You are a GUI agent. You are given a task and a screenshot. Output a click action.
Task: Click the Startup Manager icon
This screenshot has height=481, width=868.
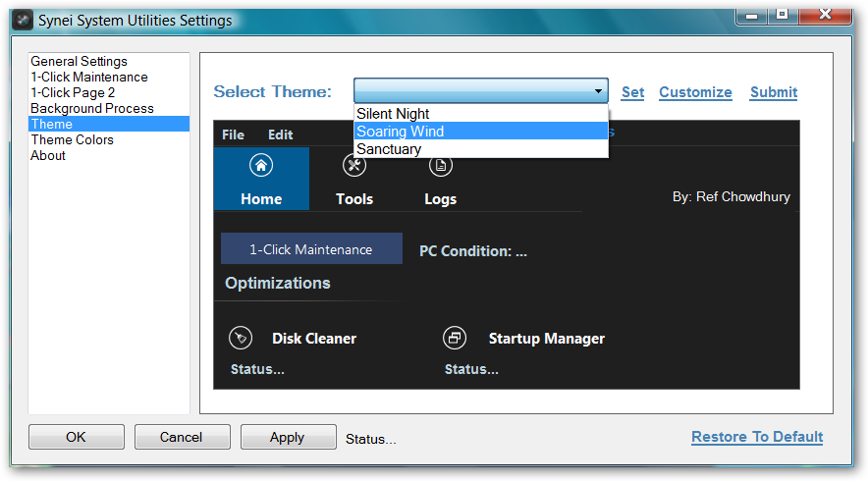455,338
